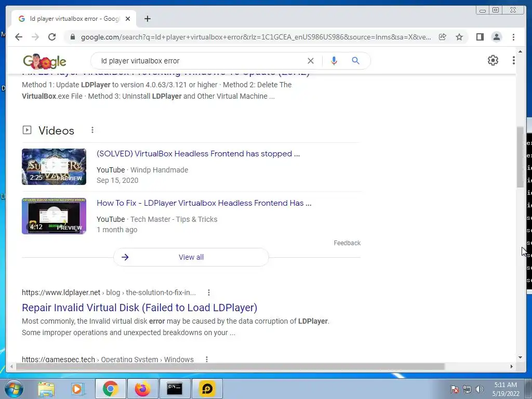
Task: Close the ld player virtualbox error tab
Action: click(x=128, y=19)
